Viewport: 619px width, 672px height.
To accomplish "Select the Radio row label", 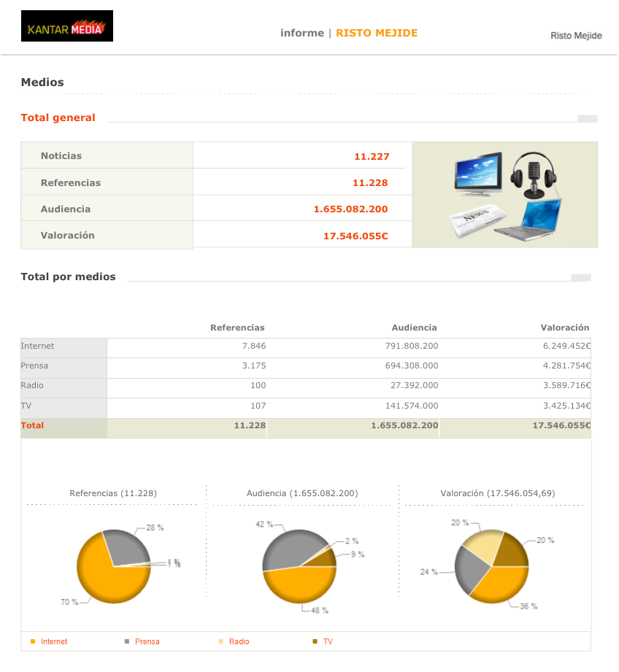I will click(x=32, y=385).
